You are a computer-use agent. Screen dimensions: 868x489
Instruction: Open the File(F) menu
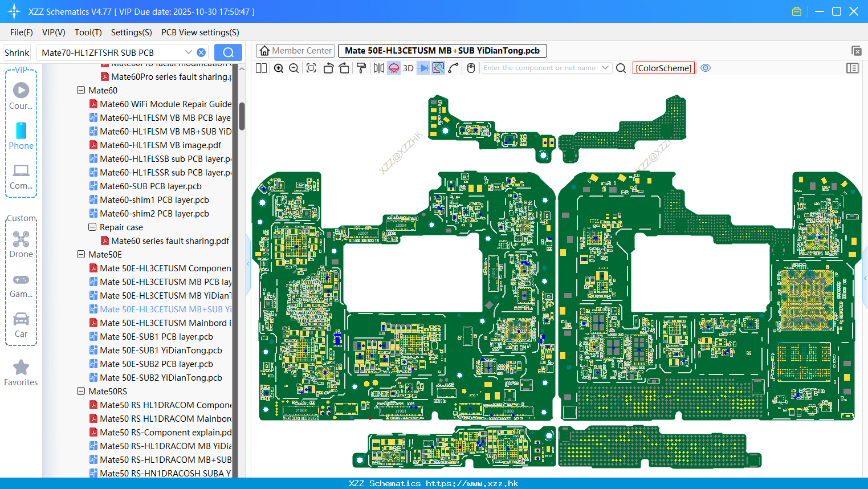point(22,32)
